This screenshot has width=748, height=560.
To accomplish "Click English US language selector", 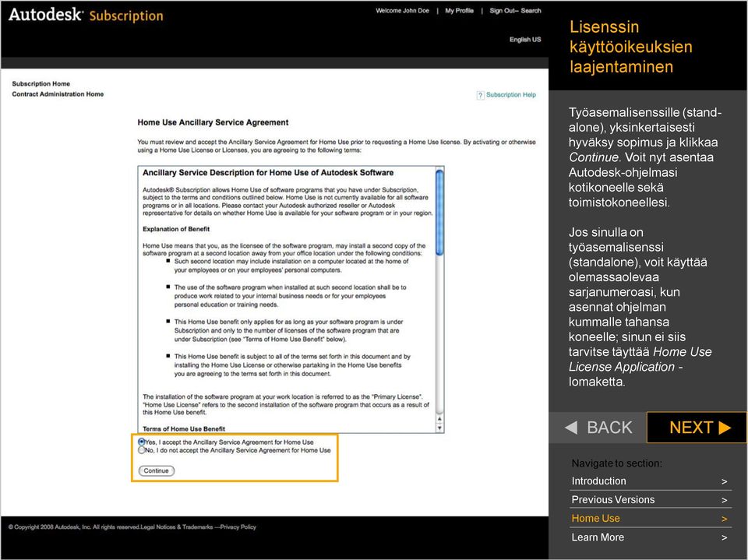I will (525, 40).
